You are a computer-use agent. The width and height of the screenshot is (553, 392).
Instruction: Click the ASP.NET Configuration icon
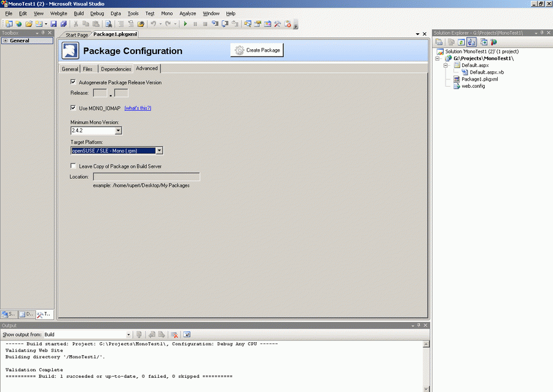494,42
